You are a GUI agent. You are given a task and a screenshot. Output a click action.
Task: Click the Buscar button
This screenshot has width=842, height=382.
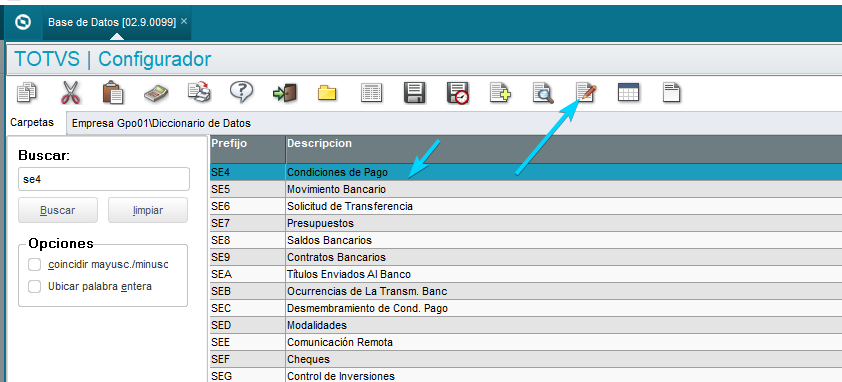pyautogui.click(x=58, y=210)
